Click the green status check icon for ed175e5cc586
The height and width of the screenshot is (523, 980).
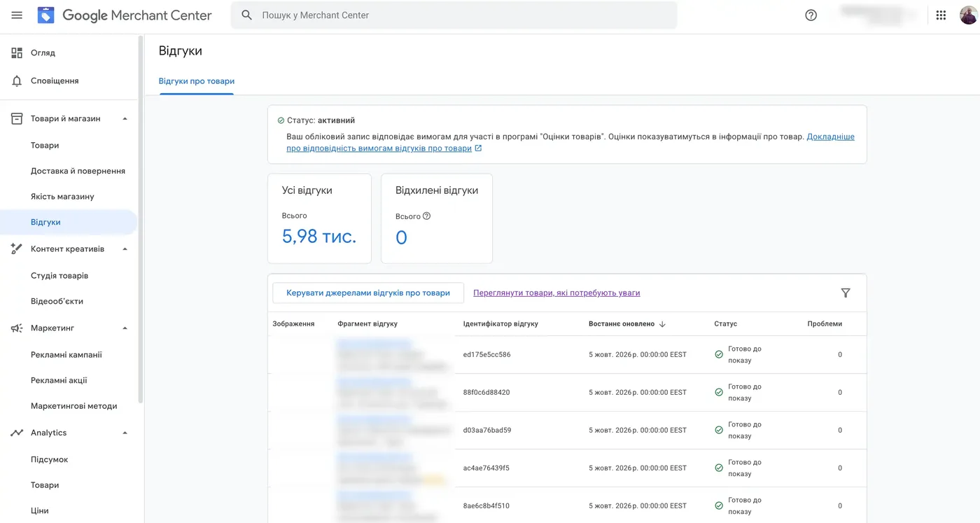click(719, 354)
